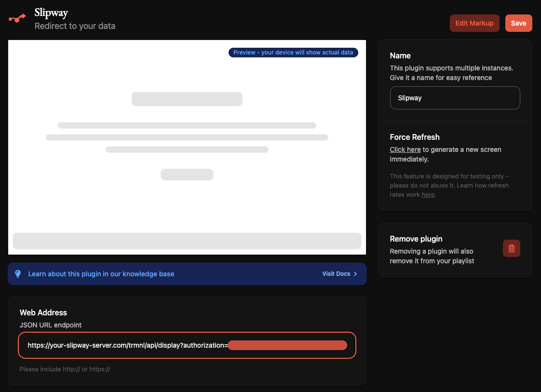Select the 'Slipway' page title
This screenshot has width=541, height=392.
tap(51, 13)
